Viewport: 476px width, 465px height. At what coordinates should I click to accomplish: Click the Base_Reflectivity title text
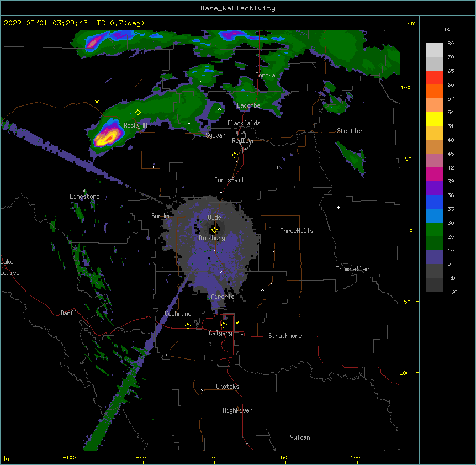tap(238, 8)
